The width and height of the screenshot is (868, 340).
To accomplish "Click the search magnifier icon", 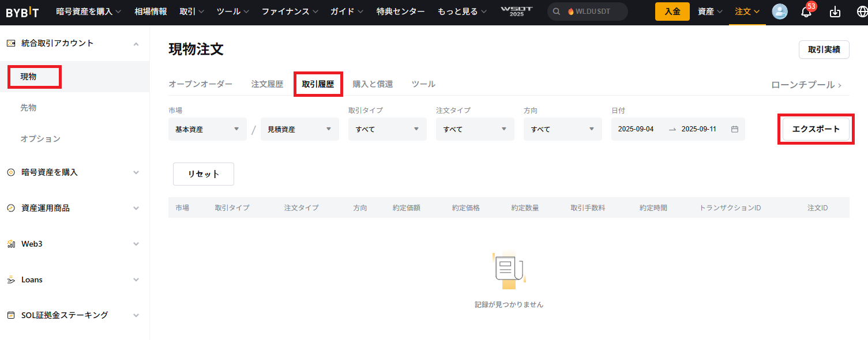I will click(x=555, y=11).
